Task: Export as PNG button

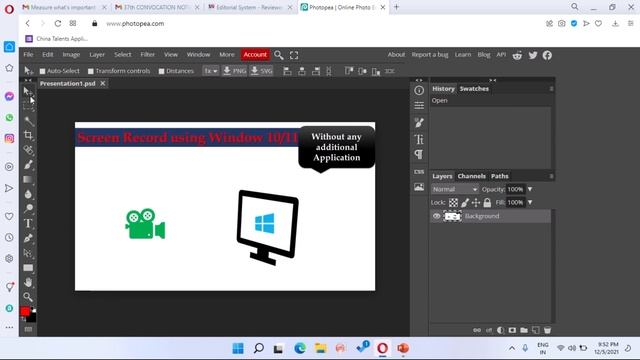Action: tap(234, 71)
